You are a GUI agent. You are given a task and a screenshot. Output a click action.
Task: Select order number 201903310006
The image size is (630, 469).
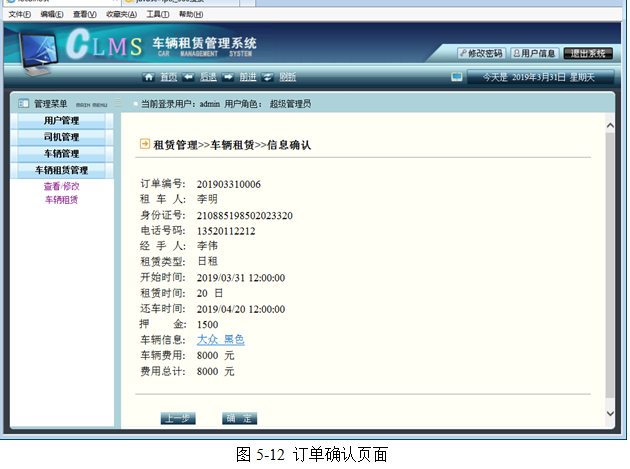pos(229,184)
